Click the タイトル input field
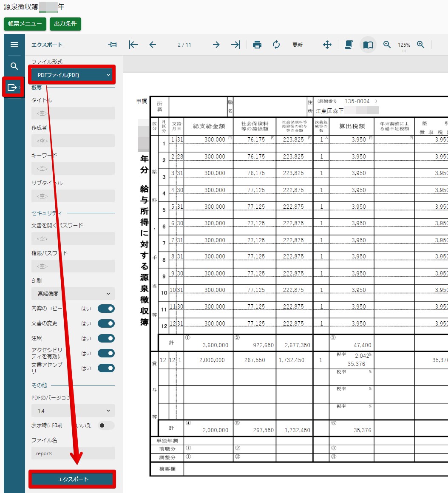 point(73,113)
